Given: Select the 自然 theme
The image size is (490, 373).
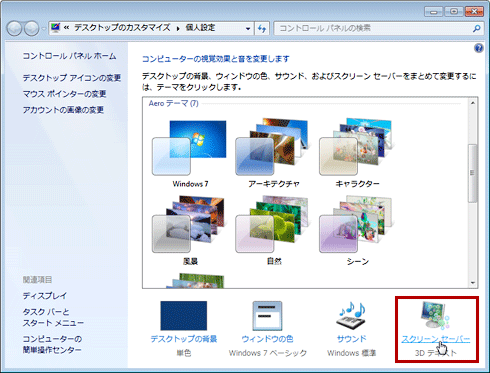Looking at the screenshot, I should 273,231.
